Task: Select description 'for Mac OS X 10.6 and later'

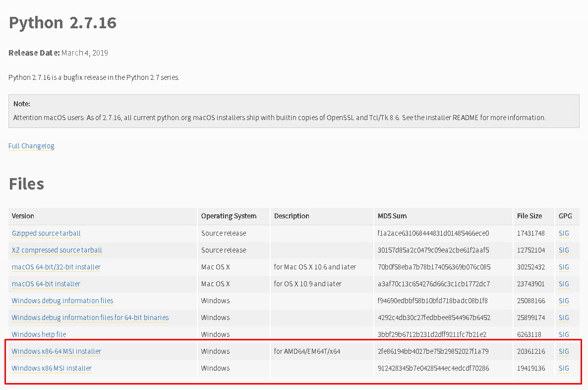Action: (315, 267)
